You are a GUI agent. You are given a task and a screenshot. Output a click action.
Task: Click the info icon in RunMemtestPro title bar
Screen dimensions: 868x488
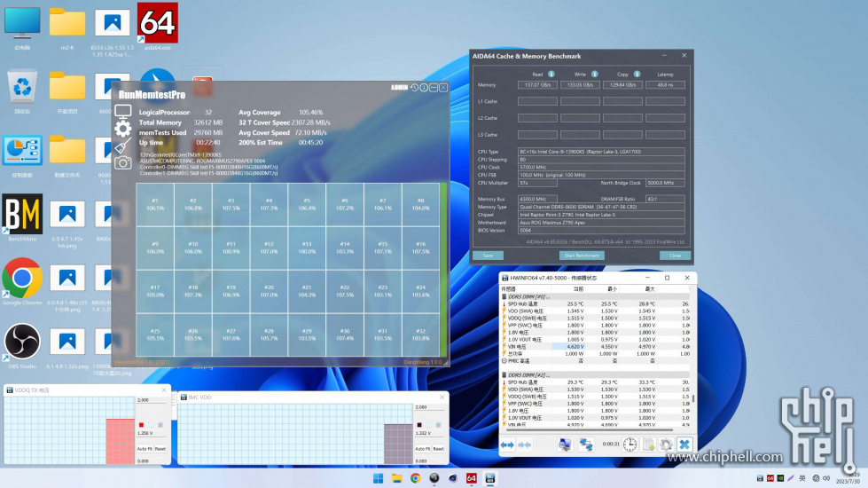(424, 88)
